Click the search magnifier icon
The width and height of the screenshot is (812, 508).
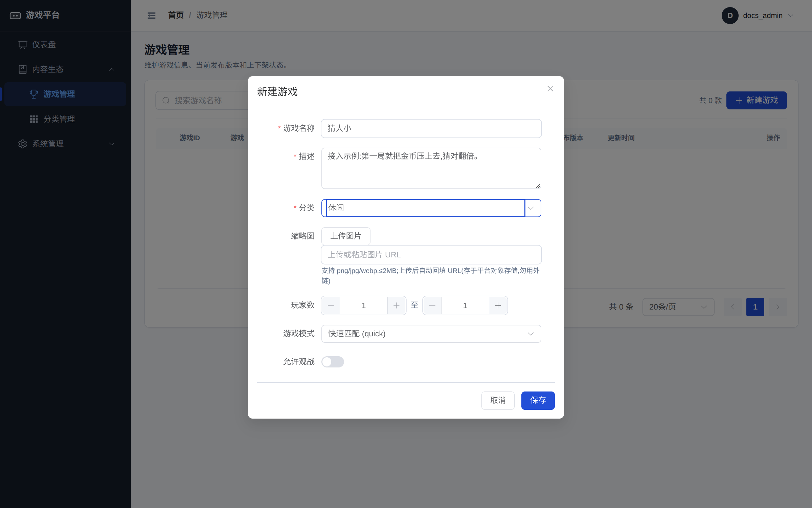166,101
